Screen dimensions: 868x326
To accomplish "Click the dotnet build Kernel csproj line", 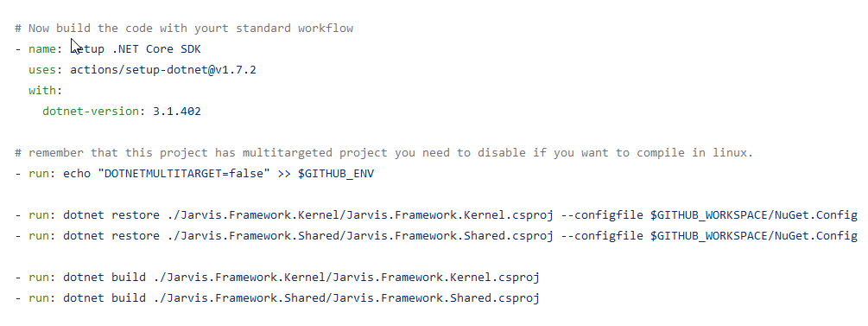I will [x=276, y=278].
